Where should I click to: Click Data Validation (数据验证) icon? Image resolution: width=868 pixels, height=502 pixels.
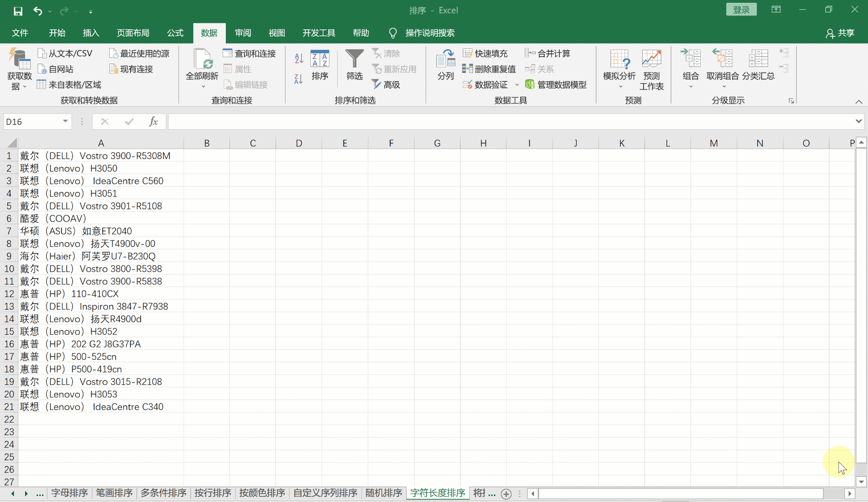point(485,85)
